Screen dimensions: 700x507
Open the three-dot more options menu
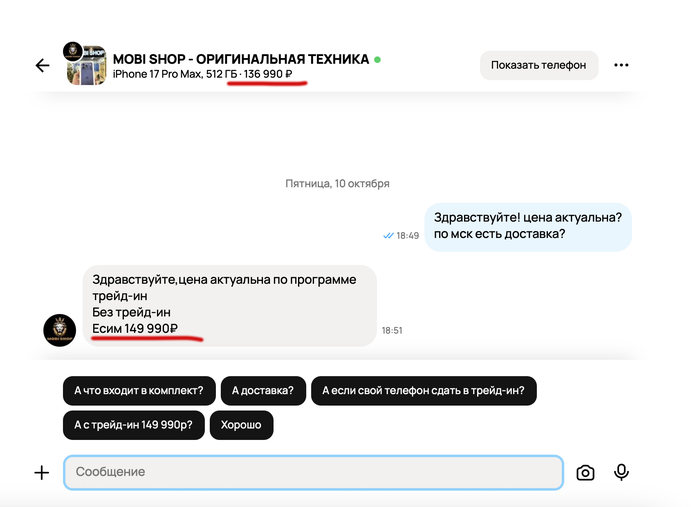(x=621, y=65)
